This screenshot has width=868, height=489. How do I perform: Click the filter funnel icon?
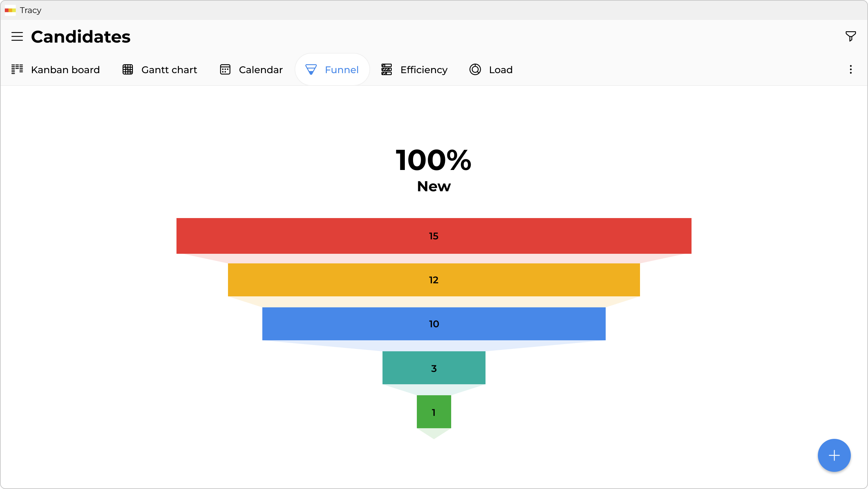click(x=850, y=36)
